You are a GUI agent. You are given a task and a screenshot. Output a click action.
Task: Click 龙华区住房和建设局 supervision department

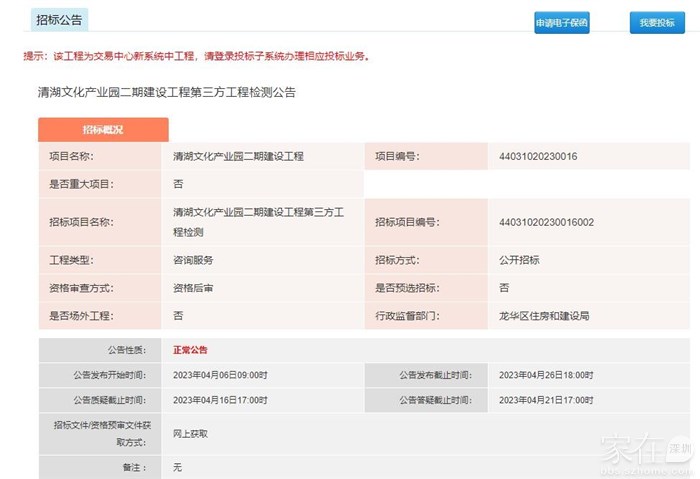pyautogui.click(x=544, y=316)
